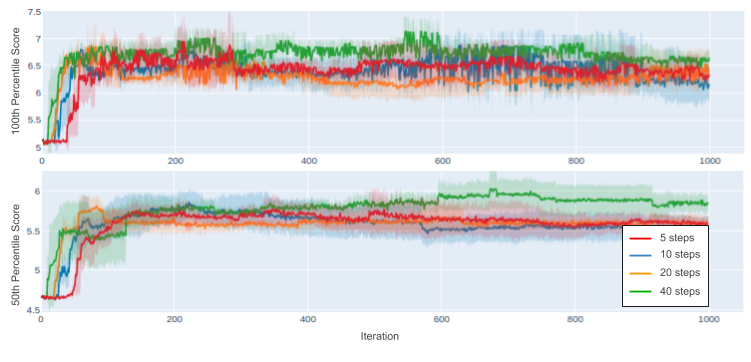Viewport: 751px width, 362px height.
Task: Click the '800' tick label on bottom chart
Action: pyautogui.click(x=575, y=318)
